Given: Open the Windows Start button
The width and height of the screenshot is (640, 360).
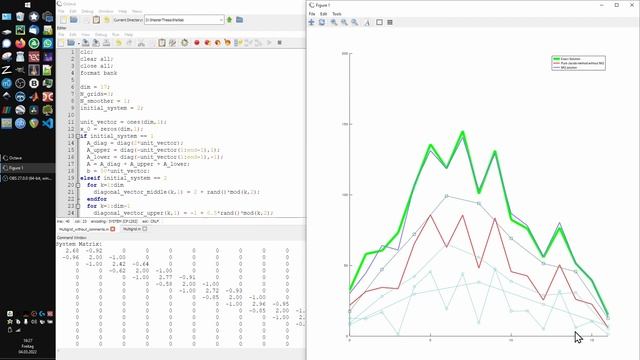Looking at the screenshot, I should (27, 5).
